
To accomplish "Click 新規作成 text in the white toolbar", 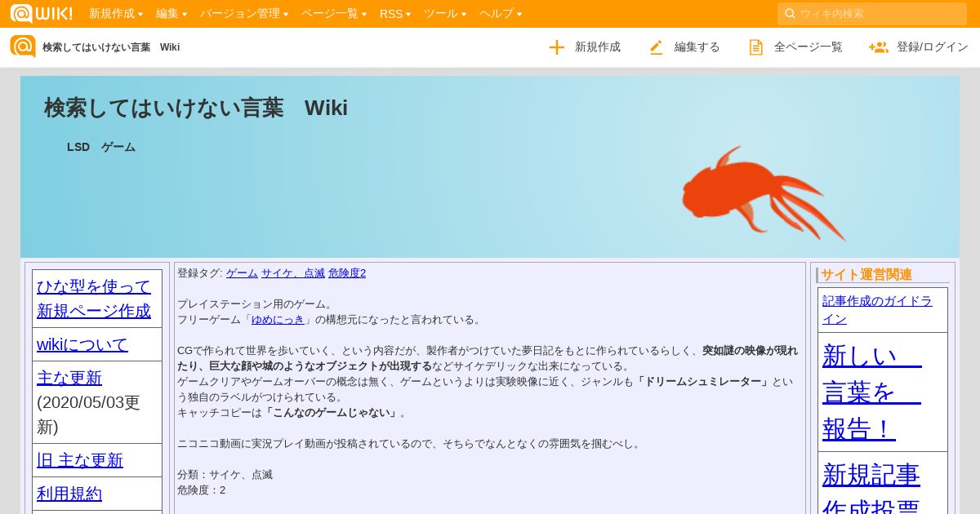I will 598,47.
